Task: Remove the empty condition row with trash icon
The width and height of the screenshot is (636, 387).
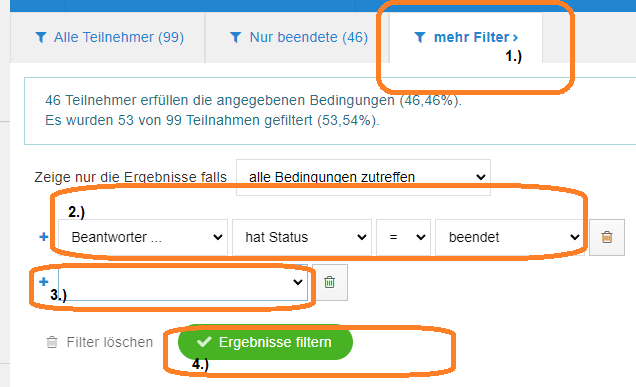Action: tap(330, 282)
